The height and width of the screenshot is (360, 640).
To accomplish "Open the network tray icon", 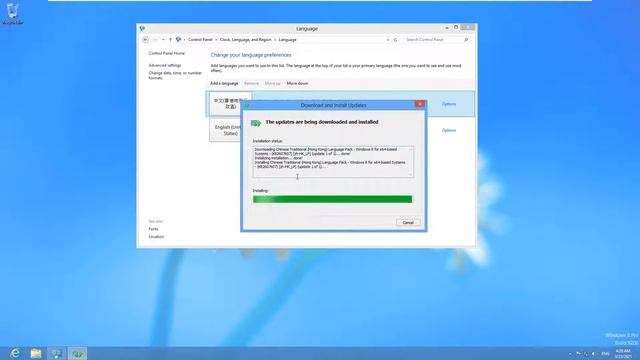I will click(x=586, y=353).
